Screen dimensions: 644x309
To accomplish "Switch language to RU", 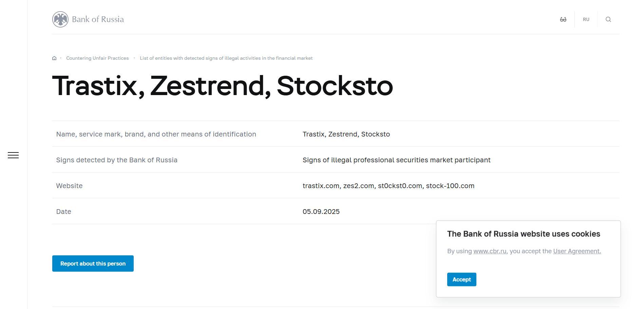I will [586, 19].
